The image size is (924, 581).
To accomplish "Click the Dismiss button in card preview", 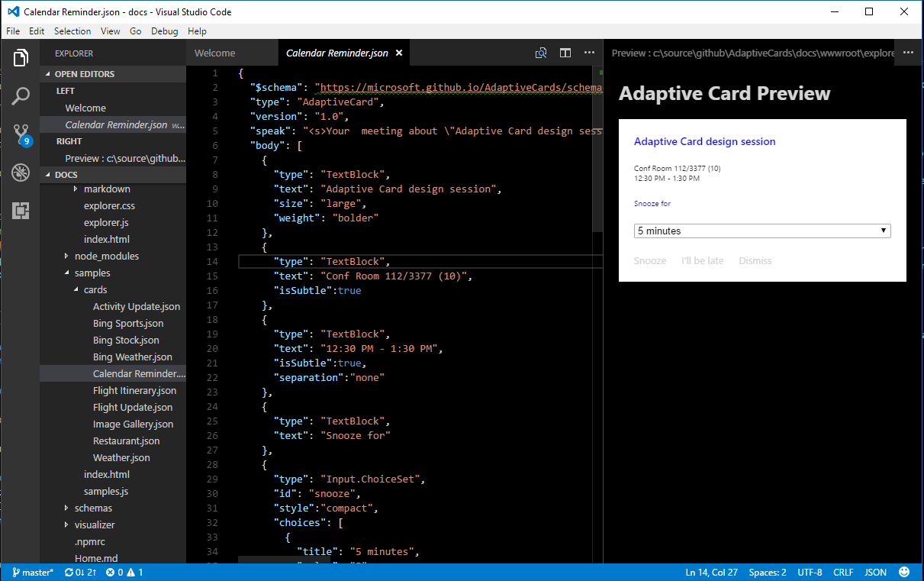I will pyautogui.click(x=755, y=260).
